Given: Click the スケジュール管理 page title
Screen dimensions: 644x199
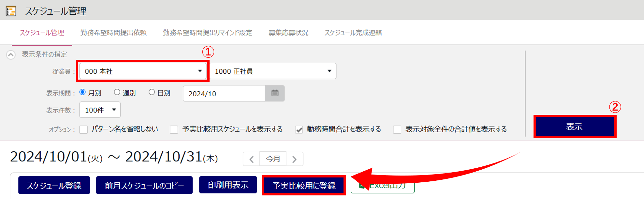Looking at the screenshot, I should [56, 11].
